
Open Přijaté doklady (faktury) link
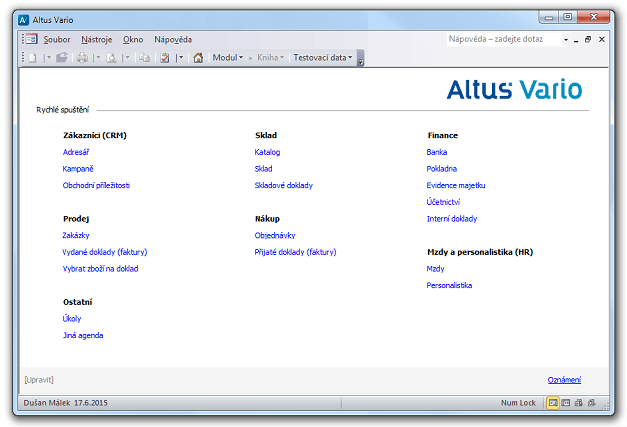(x=296, y=252)
